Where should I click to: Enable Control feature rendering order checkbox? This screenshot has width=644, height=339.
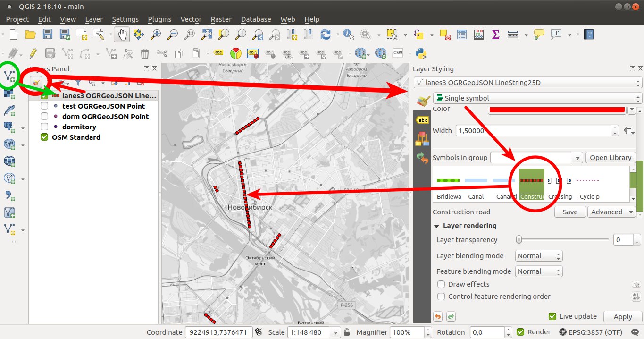441,297
